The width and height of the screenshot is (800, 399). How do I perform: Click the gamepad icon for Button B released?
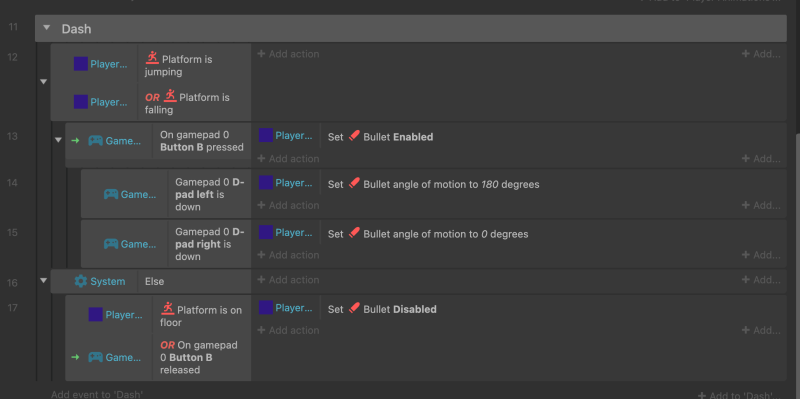pos(95,357)
